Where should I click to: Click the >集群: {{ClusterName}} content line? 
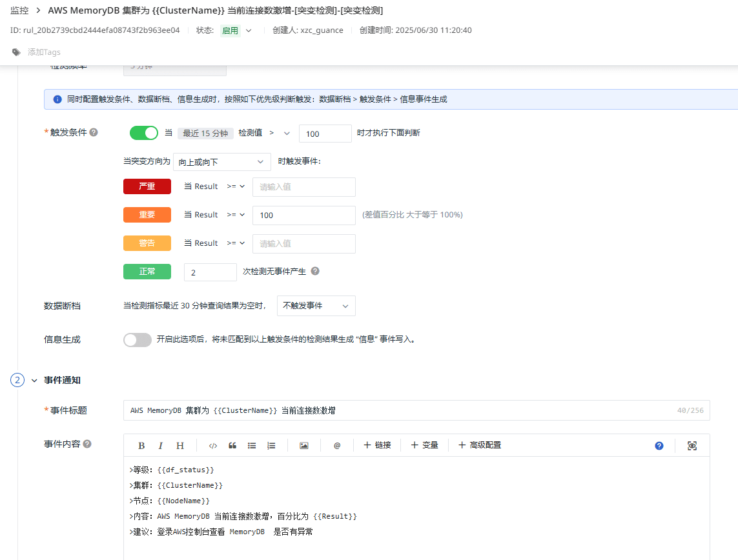tap(176, 485)
